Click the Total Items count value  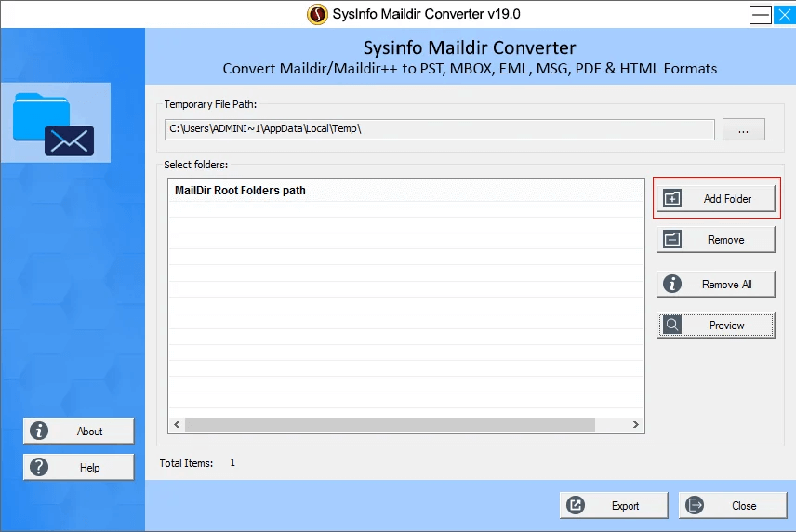[x=232, y=463]
